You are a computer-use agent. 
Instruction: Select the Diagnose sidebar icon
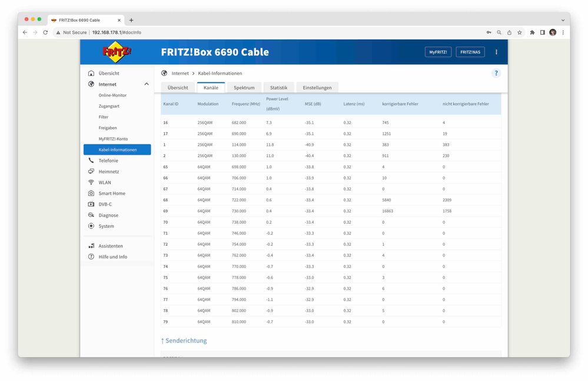pyautogui.click(x=91, y=215)
